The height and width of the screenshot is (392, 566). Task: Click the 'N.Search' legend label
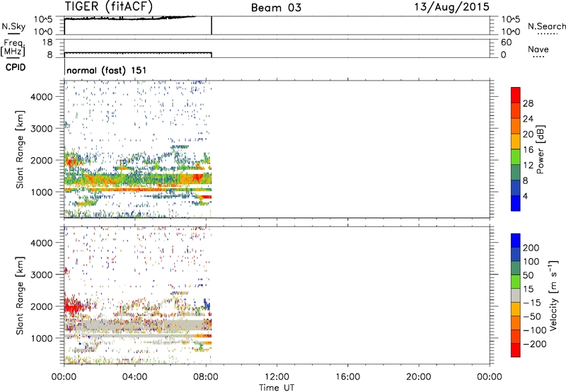coord(546,26)
